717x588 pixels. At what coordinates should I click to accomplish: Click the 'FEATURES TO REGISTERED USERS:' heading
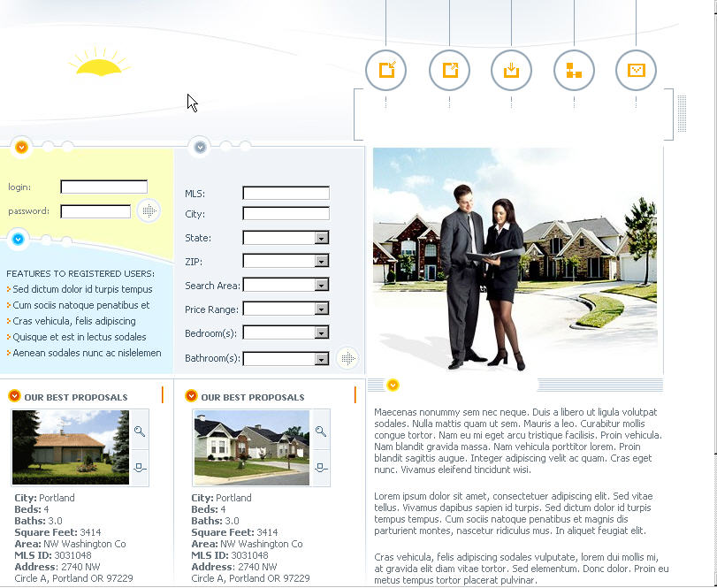[x=80, y=274]
